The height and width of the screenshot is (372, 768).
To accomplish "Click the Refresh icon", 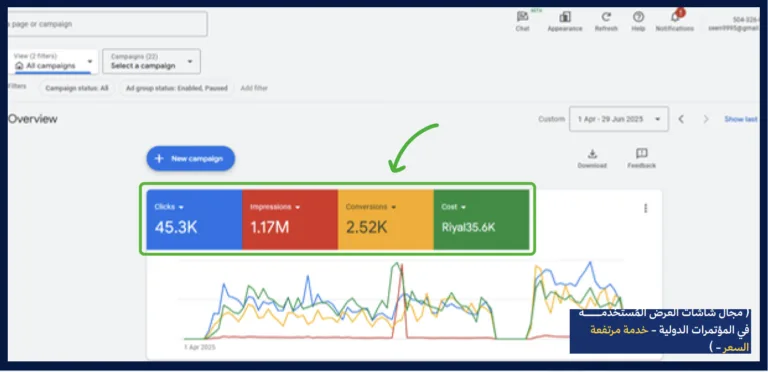I will 606,22.
